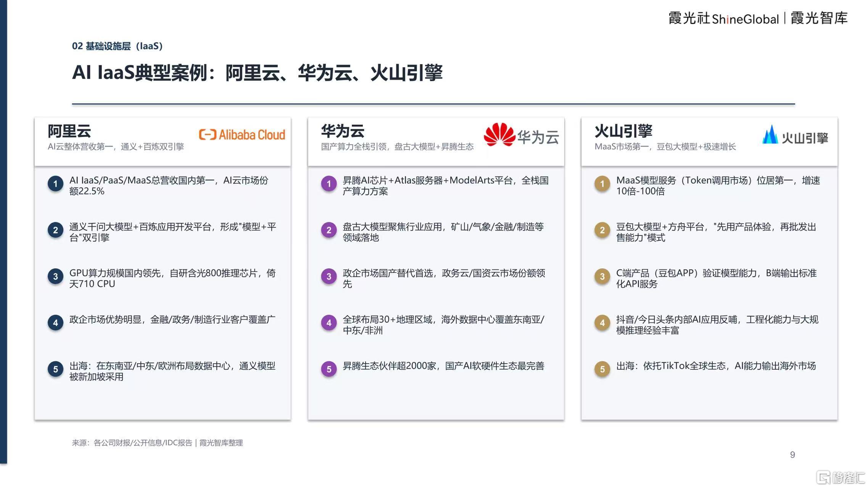
Task: Click gold badge 3 in the 火山引擎 card
Action: click(602, 277)
